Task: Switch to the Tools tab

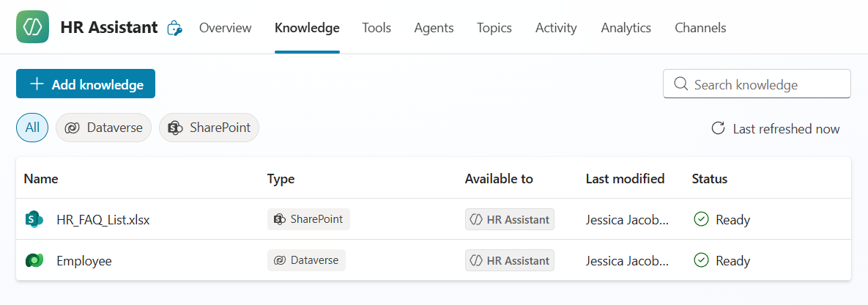Action: coord(377,28)
